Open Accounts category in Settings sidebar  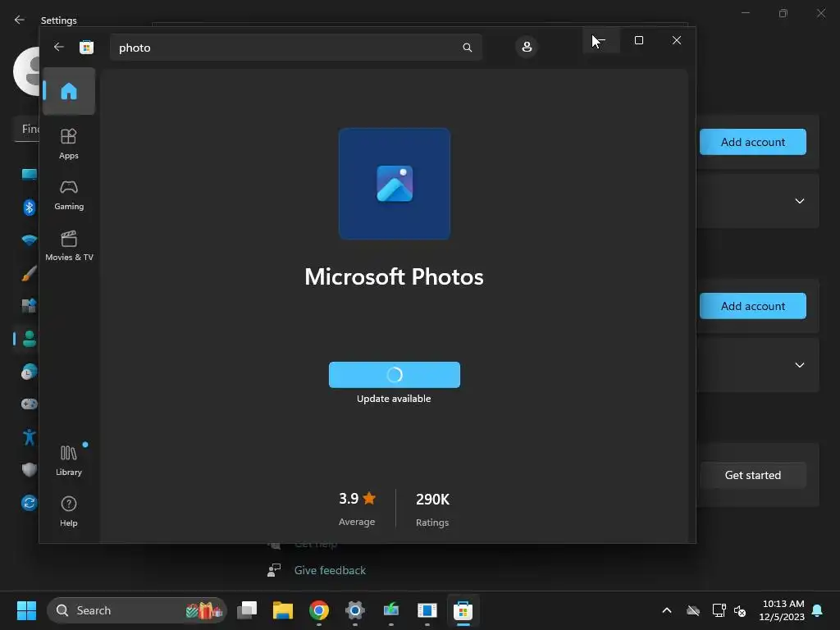click(29, 339)
